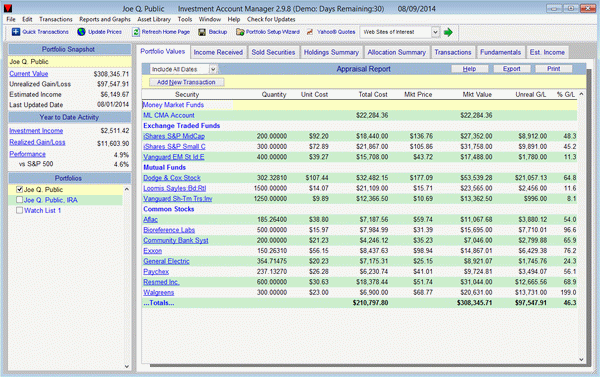Open the General Electric link
600x377 pixels.
166,261
